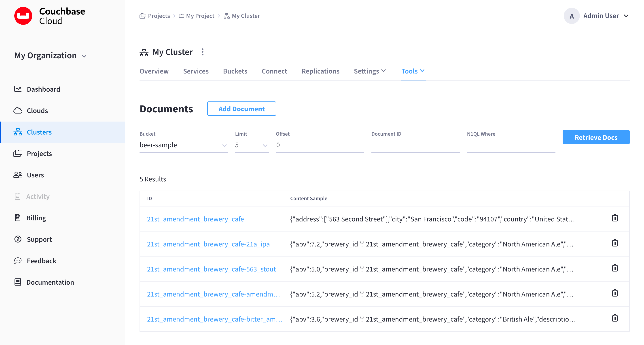
Task: Click the Feedback speech-bubble icon
Action: (x=18, y=261)
